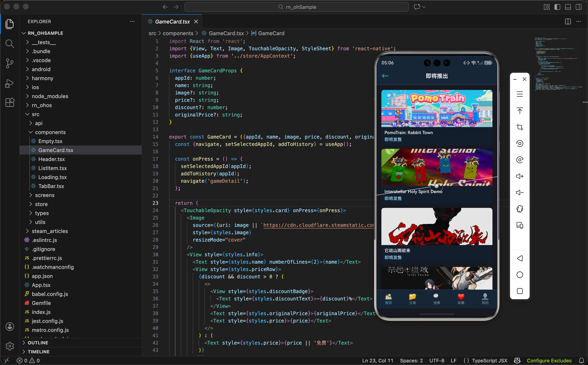Toggle the secondary side bar
588x365 pixels.
(x=578, y=7)
